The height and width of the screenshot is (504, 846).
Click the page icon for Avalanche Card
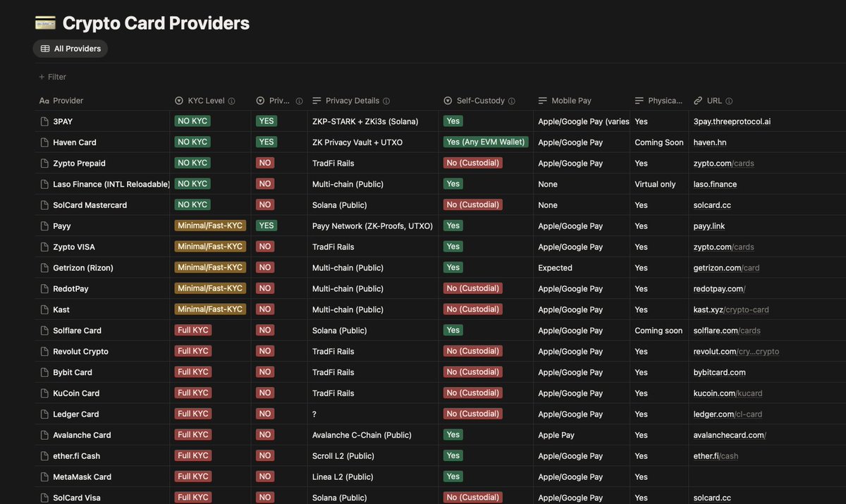[x=44, y=435]
